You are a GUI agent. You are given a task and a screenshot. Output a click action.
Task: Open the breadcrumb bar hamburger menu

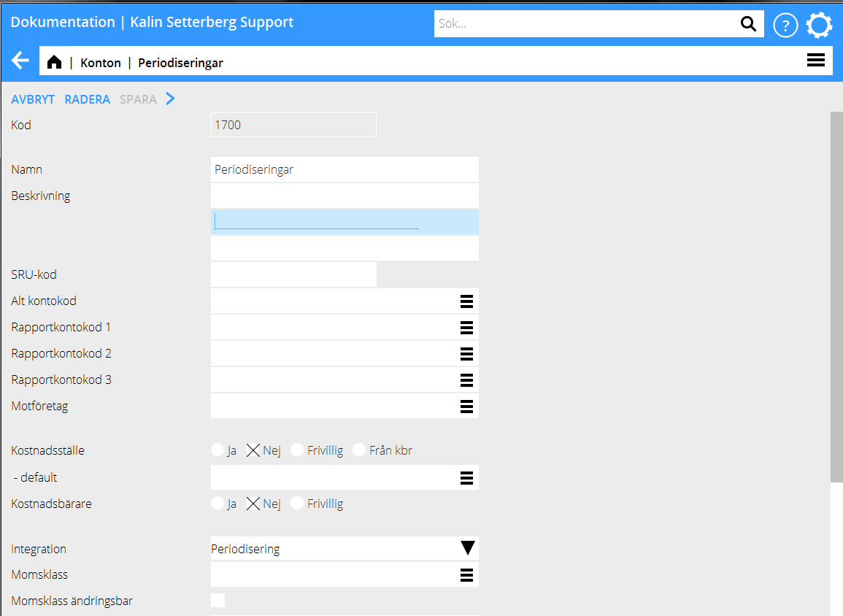coord(815,61)
